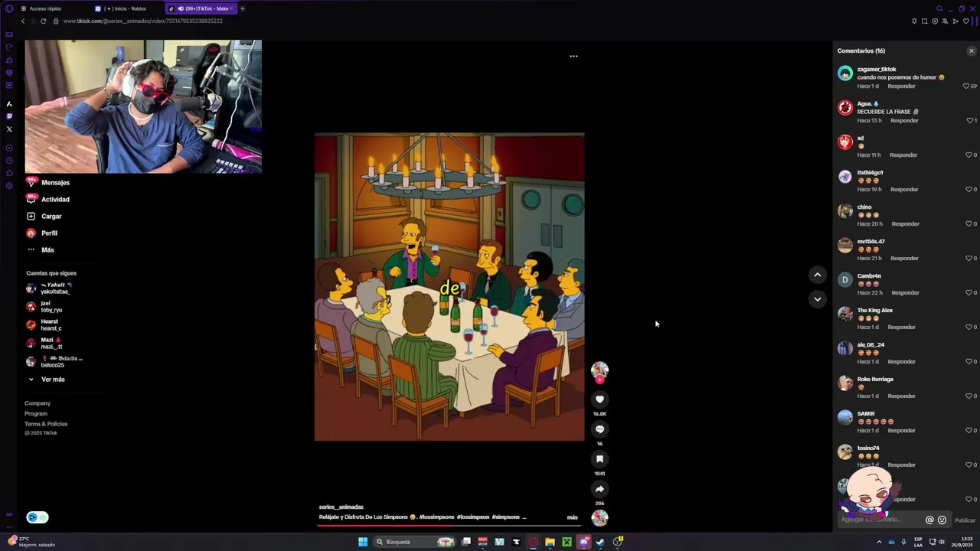Like ale_08._24's comment
This screenshot has width=980, height=551.
pos(969,362)
